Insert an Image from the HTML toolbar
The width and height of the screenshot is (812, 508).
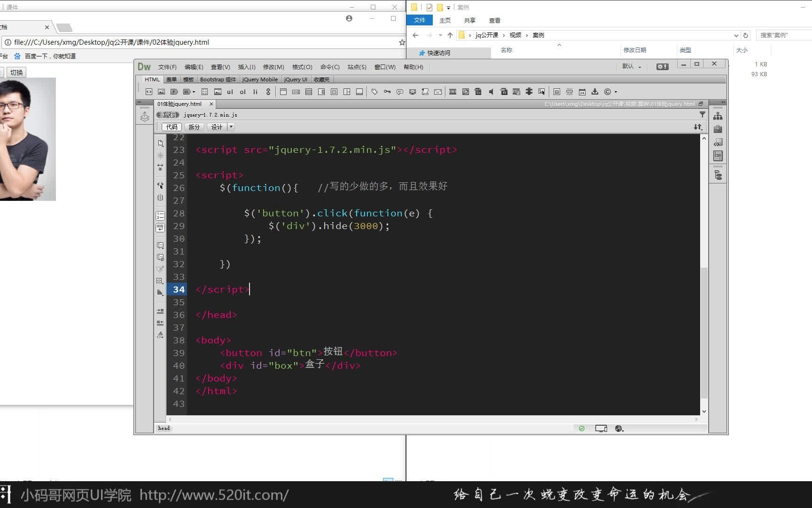161,92
